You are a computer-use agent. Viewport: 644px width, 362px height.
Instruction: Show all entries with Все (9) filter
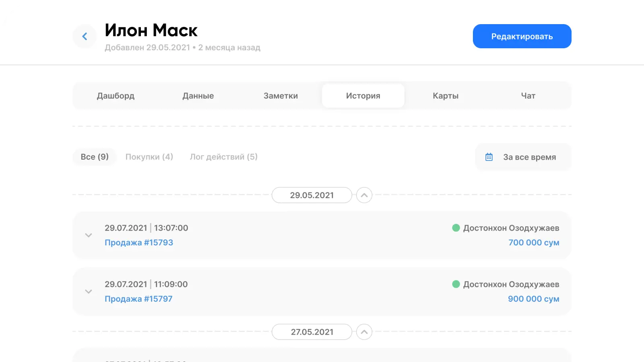95,157
